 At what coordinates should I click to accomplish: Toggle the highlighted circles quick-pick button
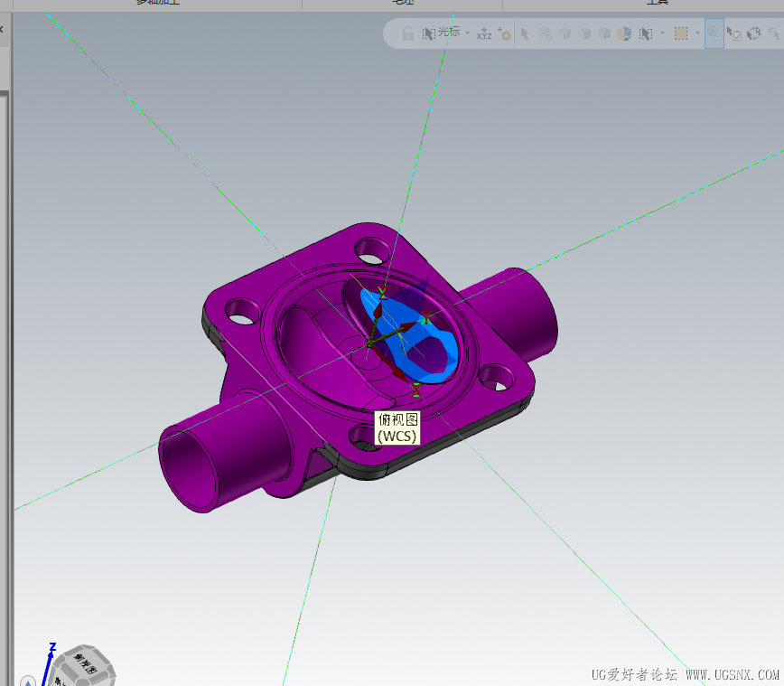click(x=714, y=33)
